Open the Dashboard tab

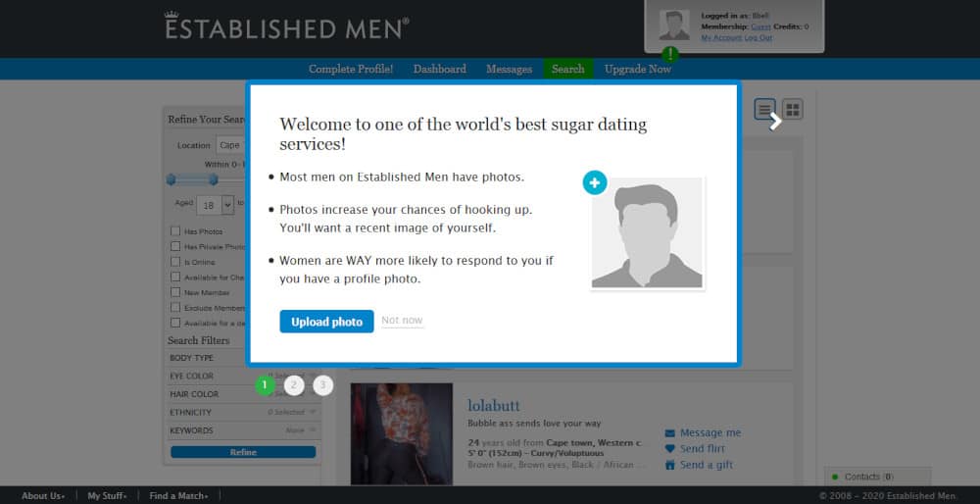pyautogui.click(x=439, y=69)
